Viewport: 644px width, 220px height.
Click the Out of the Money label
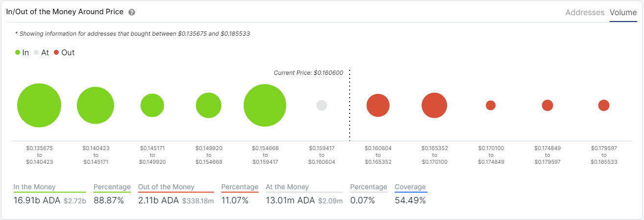[166, 187]
